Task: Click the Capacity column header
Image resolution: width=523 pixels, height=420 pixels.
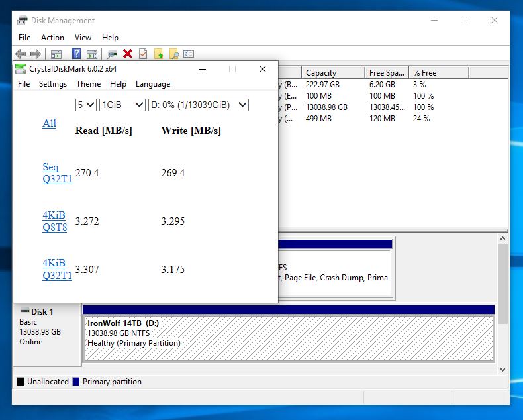Action: (333, 72)
